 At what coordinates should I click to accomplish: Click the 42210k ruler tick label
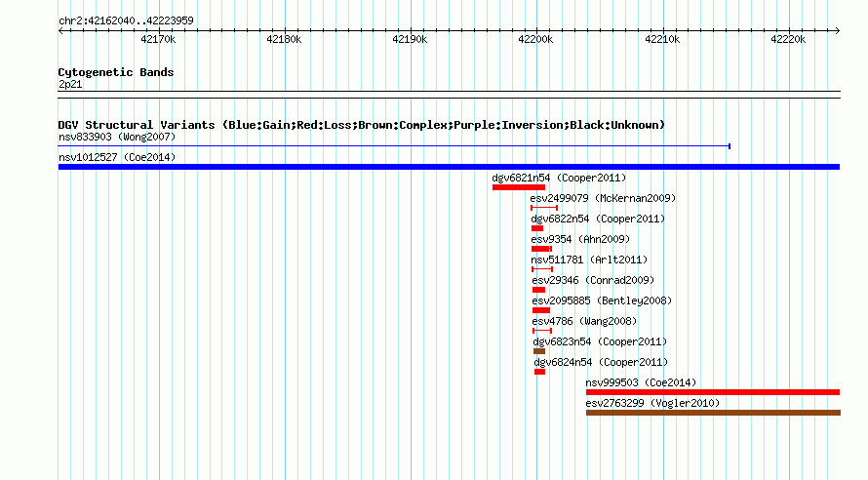pyautogui.click(x=662, y=39)
